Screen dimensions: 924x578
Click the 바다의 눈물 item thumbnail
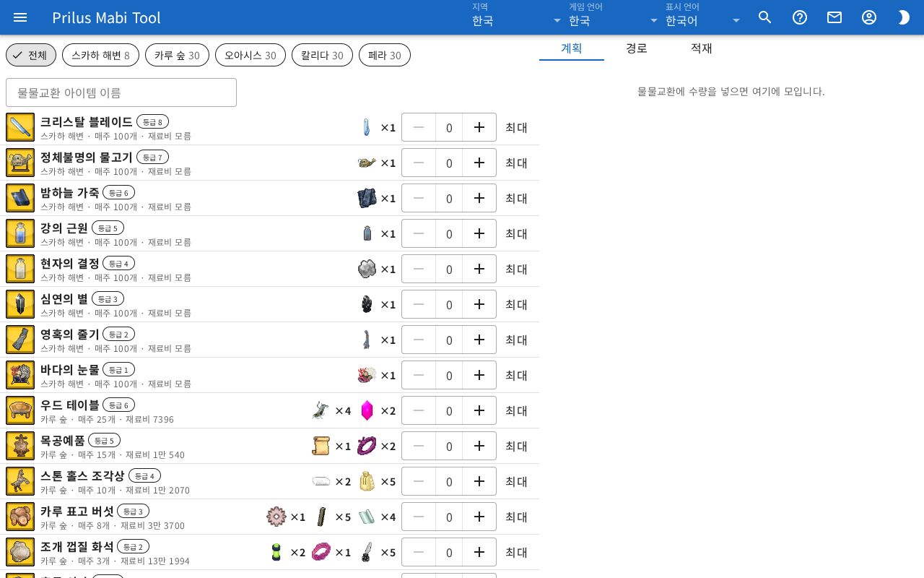(20, 375)
